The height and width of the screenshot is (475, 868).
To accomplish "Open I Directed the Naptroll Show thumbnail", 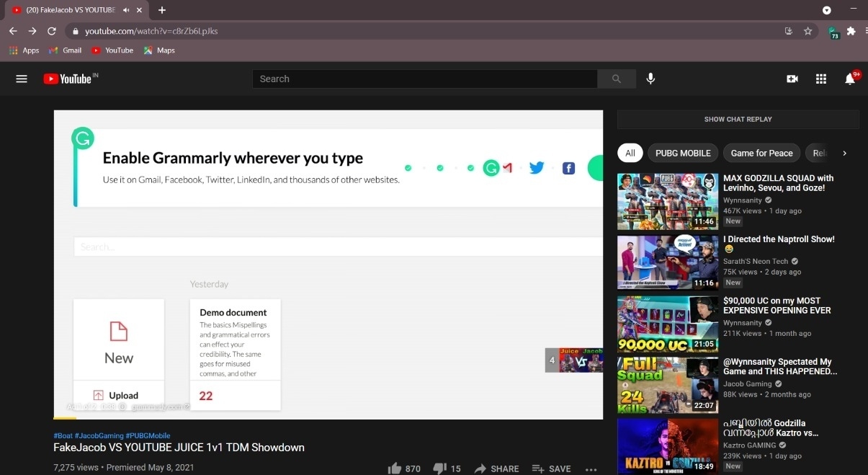I will pyautogui.click(x=668, y=262).
